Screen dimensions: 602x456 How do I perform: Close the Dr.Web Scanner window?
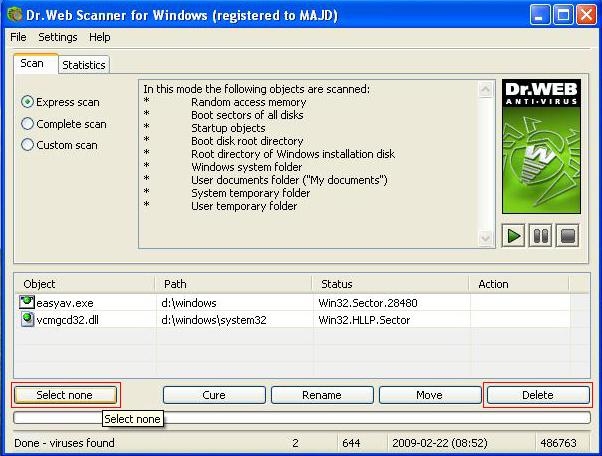click(x=586, y=15)
